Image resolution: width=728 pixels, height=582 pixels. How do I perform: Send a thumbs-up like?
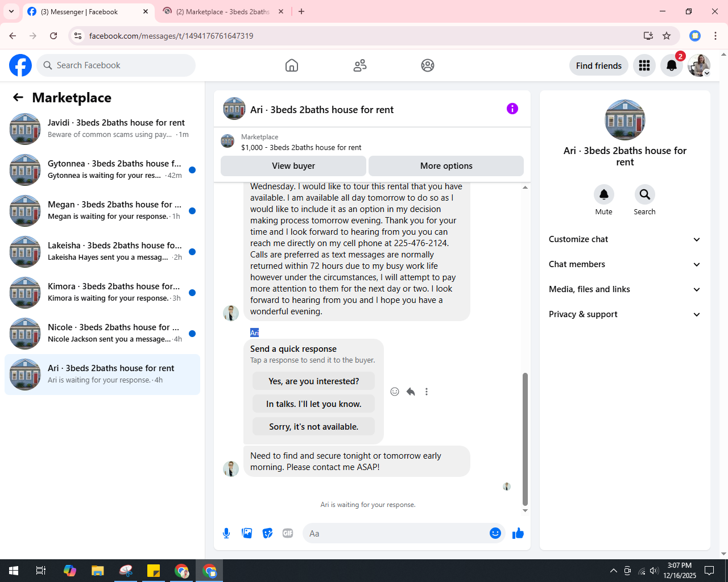[518, 533]
